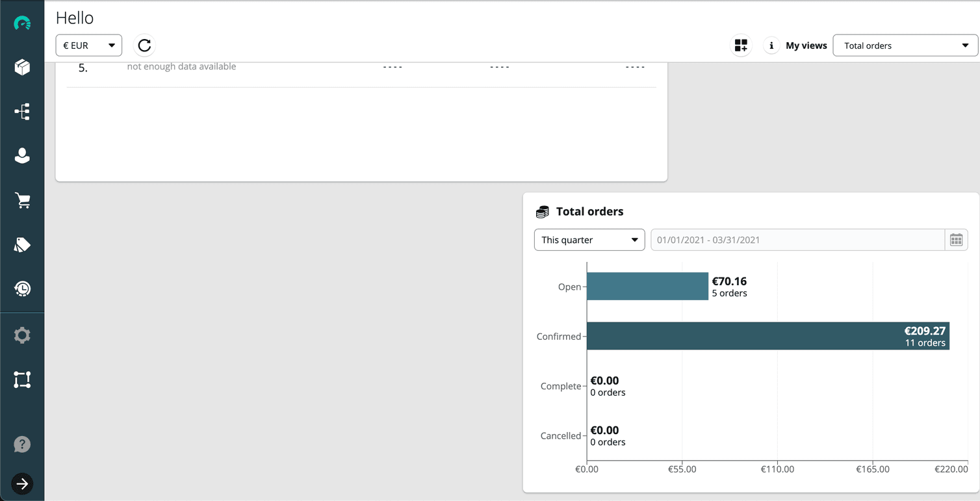Select the price tags sidebar icon
The image size is (980, 501).
pyautogui.click(x=23, y=244)
